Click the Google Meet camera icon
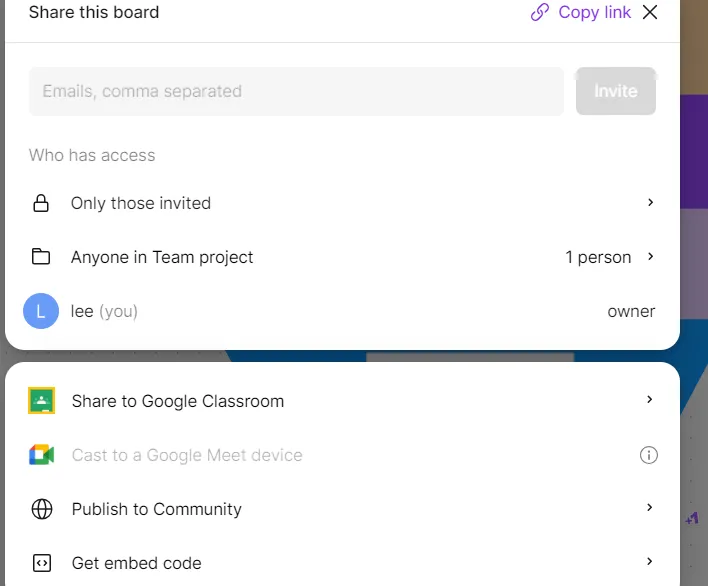708x586 pixels. tap(41, 455)
